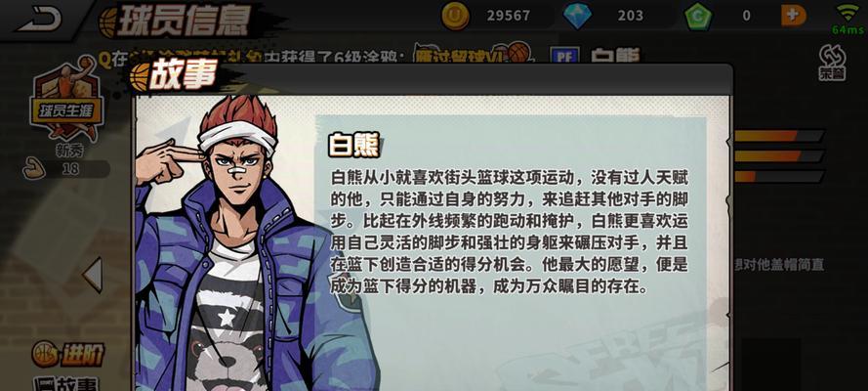868x391 pixels.
Task: Tap the back arrow icon
Action: pos(39,19)
